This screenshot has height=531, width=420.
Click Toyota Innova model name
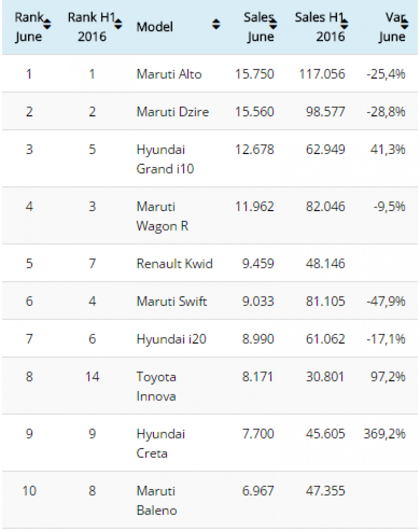click(156, 386)
